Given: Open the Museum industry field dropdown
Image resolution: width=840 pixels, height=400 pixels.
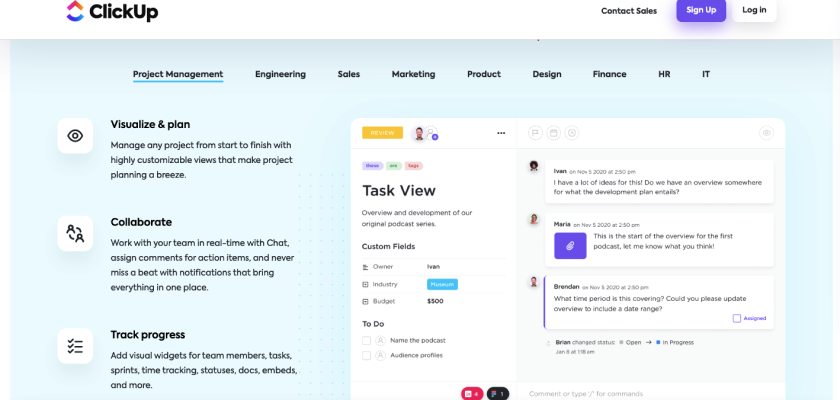Looking at the screenshot, I should pos(442,284).
